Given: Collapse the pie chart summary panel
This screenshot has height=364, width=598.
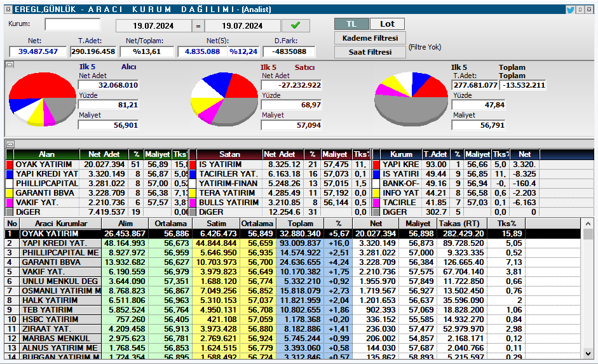Looking at the screenshot, I should pos(10,65).
